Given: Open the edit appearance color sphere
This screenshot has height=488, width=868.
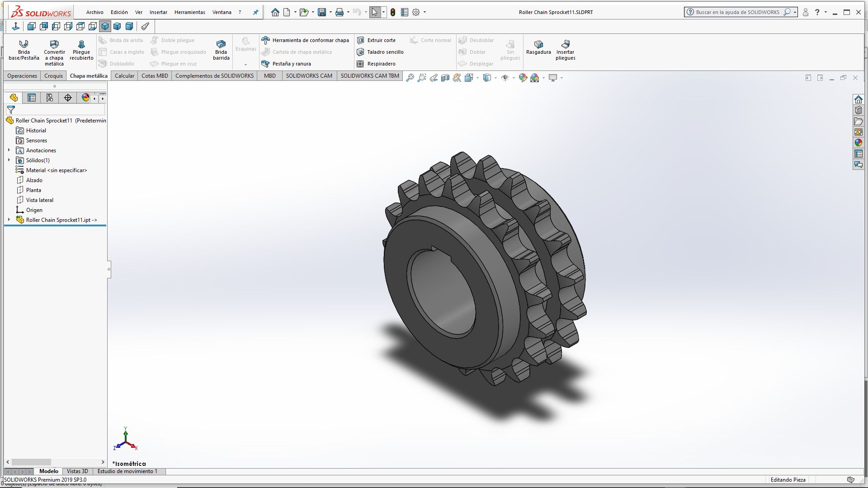Looking at the screenshot, I should pyautogui.click(x=523, y=78).
